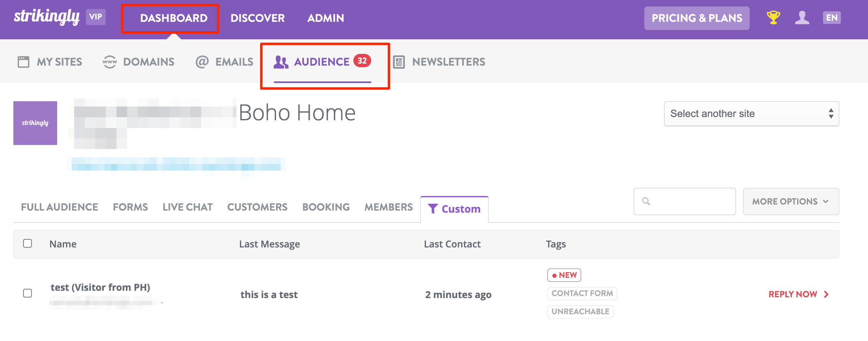Switch to the Emails tab

[224, 62]
